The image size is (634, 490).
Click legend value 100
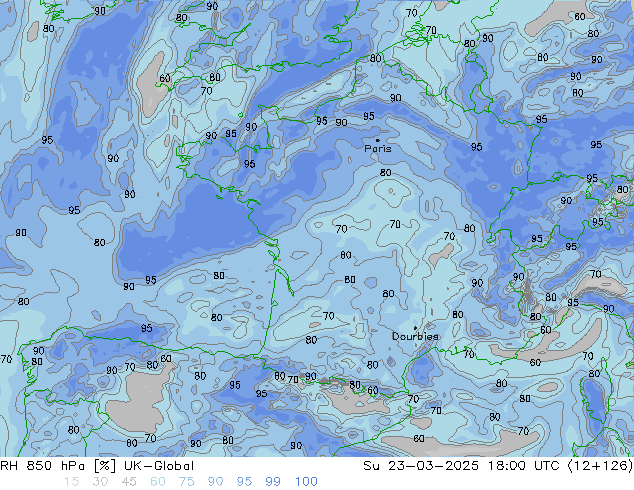[306, 482]
